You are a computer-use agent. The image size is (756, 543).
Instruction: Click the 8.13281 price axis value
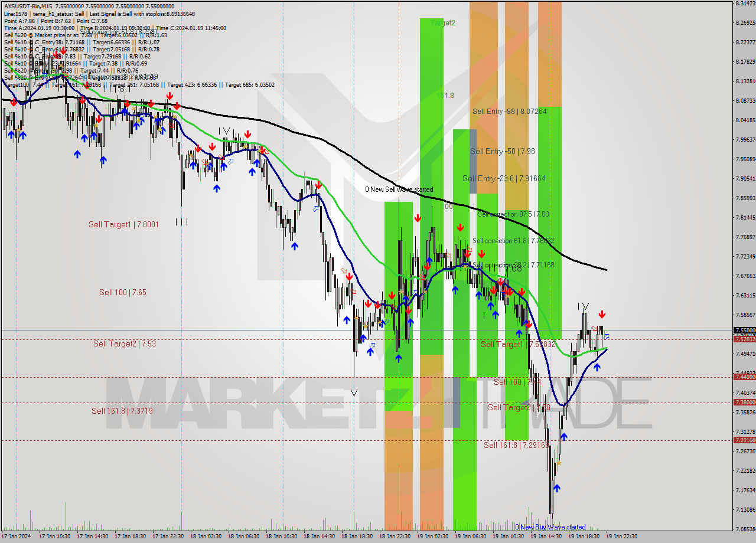(745, 81)
